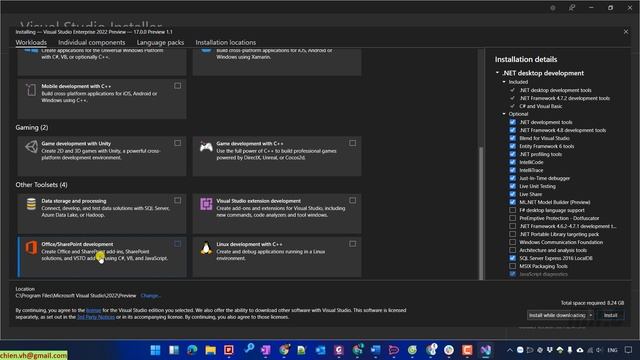Enable PreEmptive Protection - Dotfuscator
640x360 pixels.
coord(513,218)
